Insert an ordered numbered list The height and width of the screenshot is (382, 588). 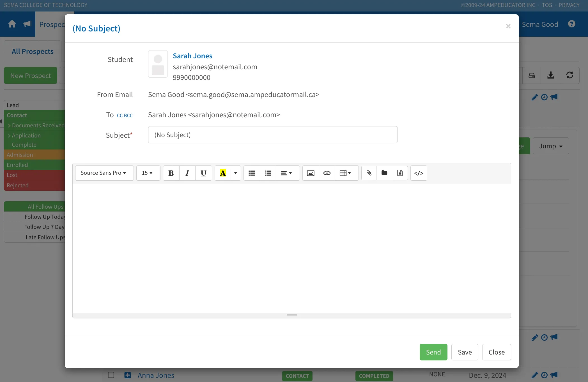point(268,173)
